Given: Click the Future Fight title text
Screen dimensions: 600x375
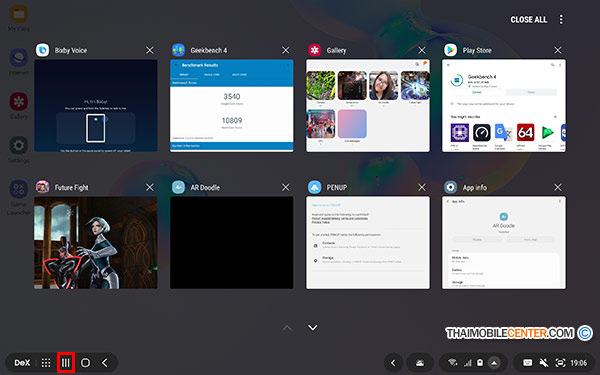Looking at the screenshot, I should (71, 187).
